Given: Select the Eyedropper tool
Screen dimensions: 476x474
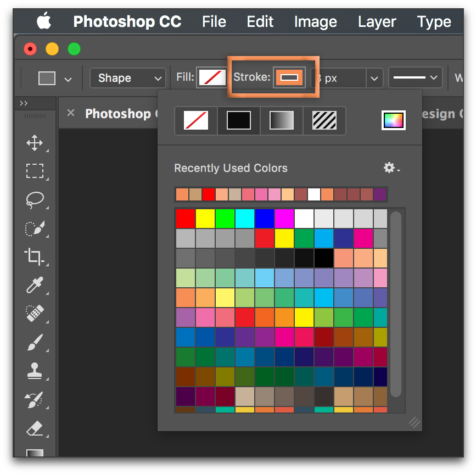Looking at the screenshot, I should (x=35, y=285).
